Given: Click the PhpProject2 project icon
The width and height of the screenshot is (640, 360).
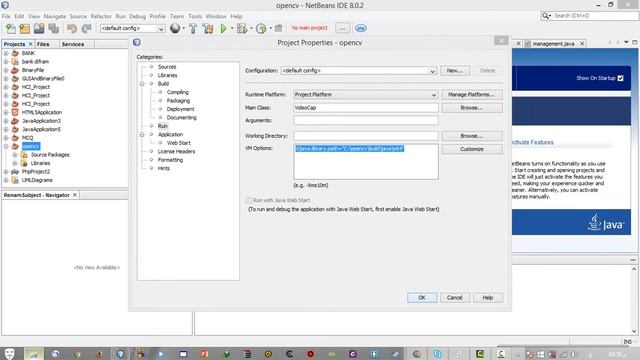Looking at the screenshot, I should [15, 171].
